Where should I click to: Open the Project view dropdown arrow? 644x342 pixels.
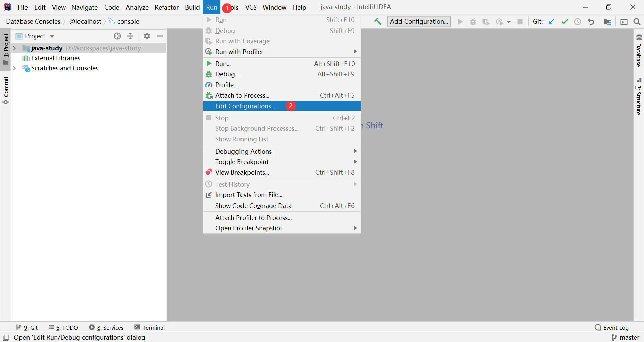point(52,36)
